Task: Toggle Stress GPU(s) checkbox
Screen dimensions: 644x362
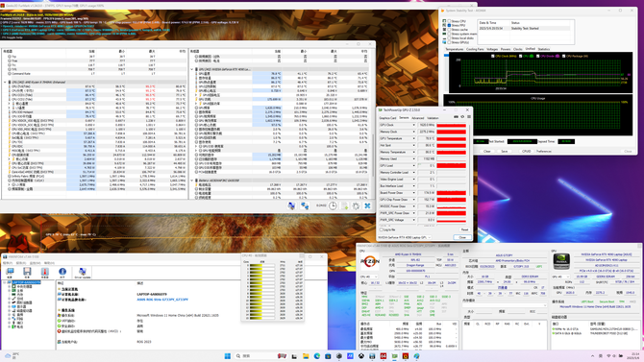Action: click(x=449, y=42)
